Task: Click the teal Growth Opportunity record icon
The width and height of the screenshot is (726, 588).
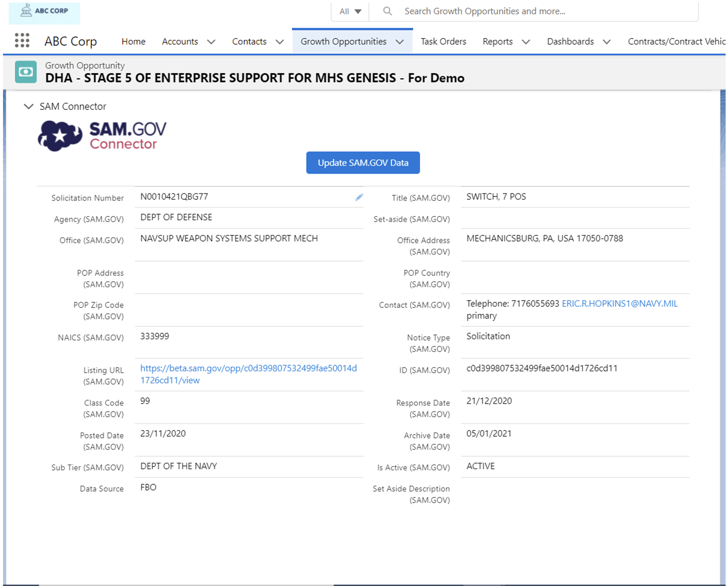Action: click(25, 72)
